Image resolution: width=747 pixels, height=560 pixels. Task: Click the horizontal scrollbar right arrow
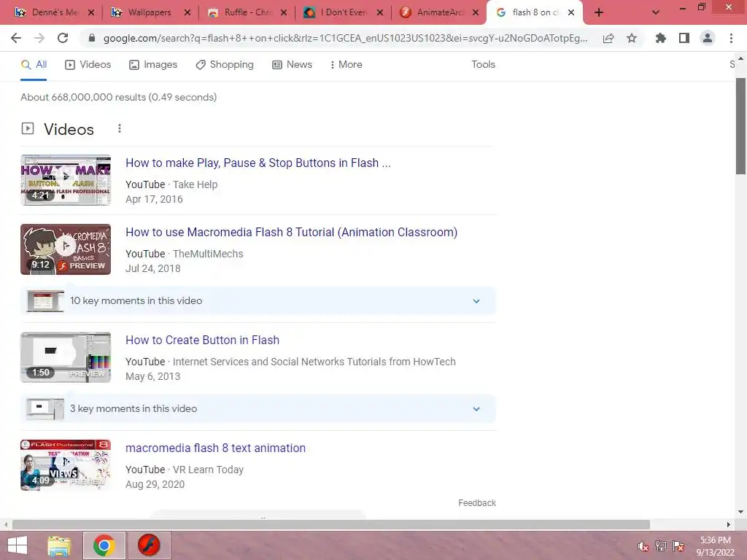[x=729, y=524]
